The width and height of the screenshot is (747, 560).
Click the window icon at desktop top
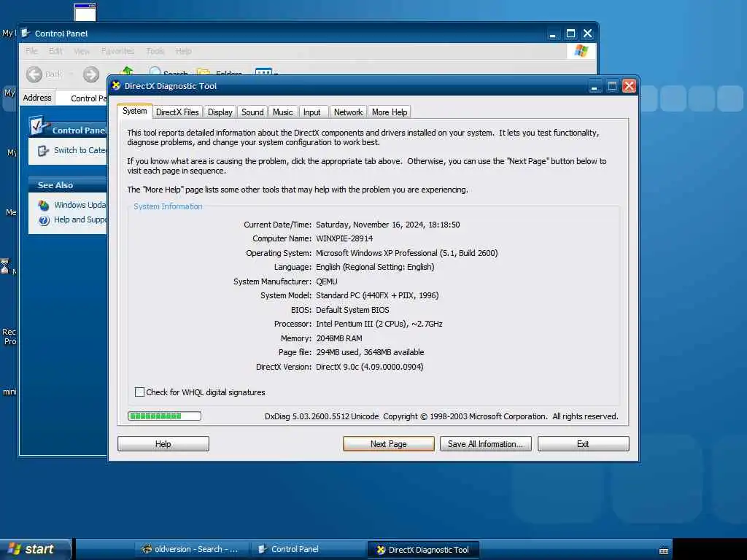point(85,12)
